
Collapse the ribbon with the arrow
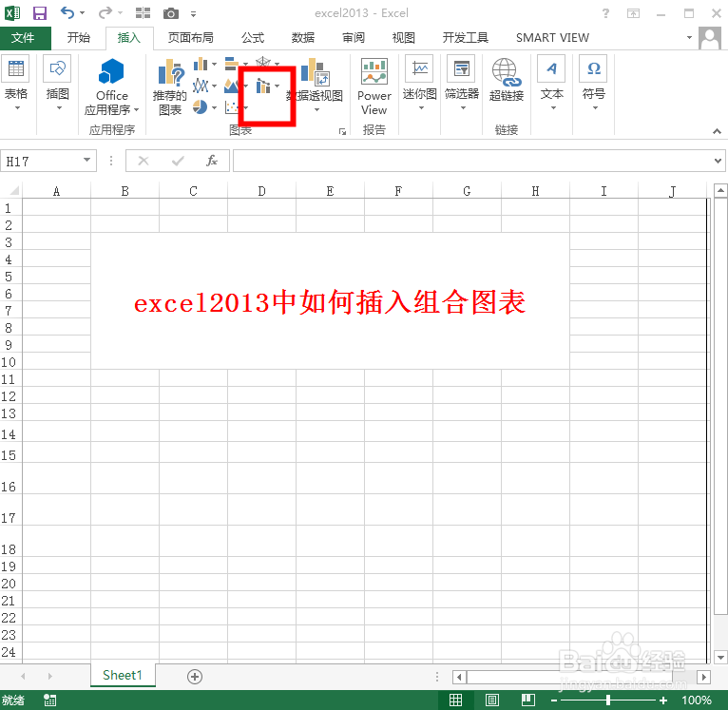[717, 132]
